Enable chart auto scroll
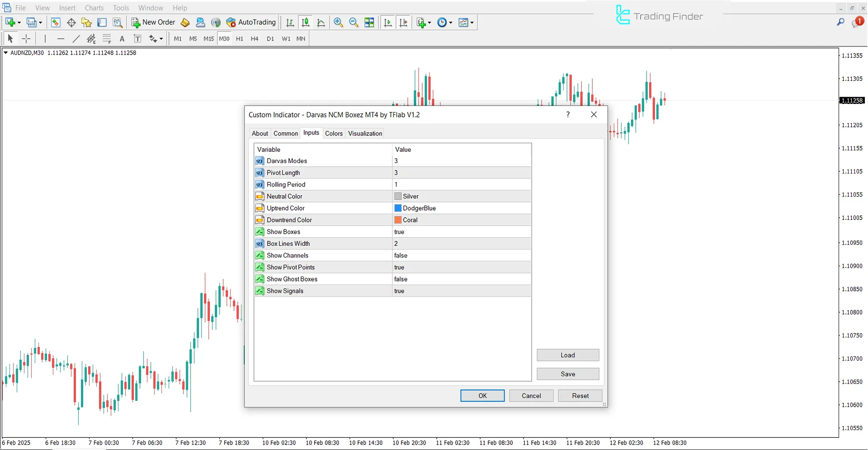This screenshot has width=868, height=450. pos(387,22)
